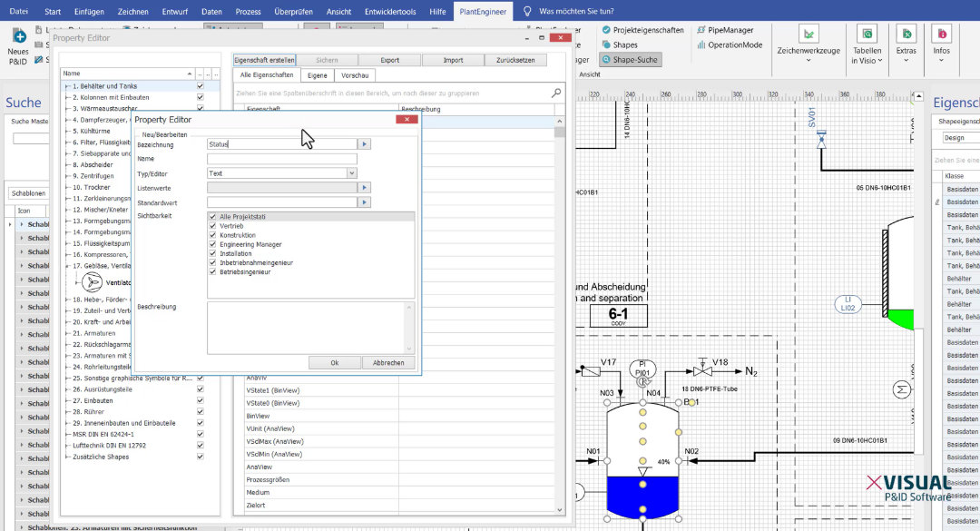Open Projekteigenschaften in the ribbon
The image size is (980, 531).
point(642,30)
